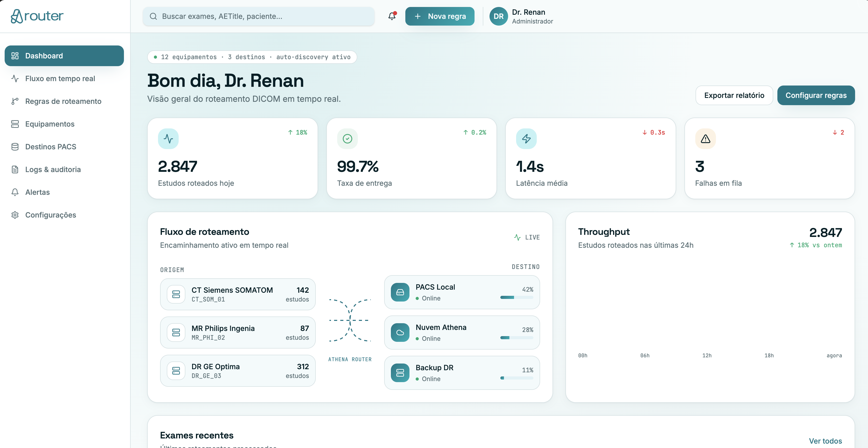Image resolution: width=868 pixels, height=448 pixels.
Task: Select the Nuvem Athena destination card
Action: tap(462, 332)
